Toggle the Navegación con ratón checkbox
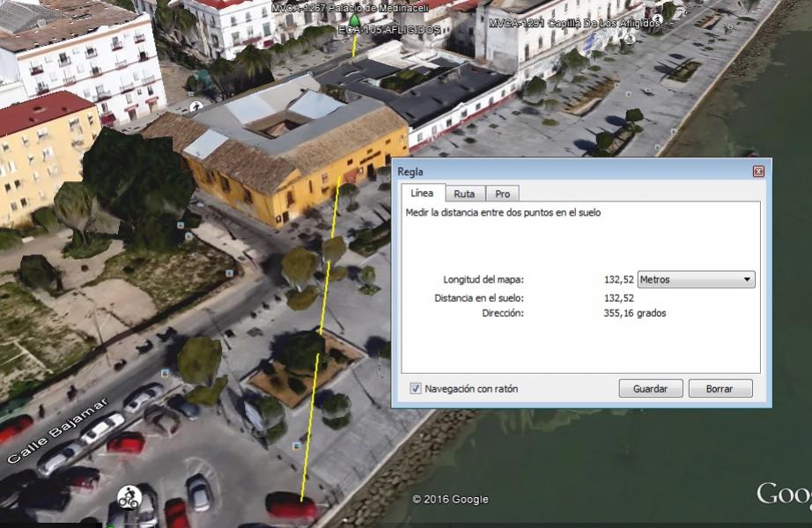 click(x=416, y=388)
